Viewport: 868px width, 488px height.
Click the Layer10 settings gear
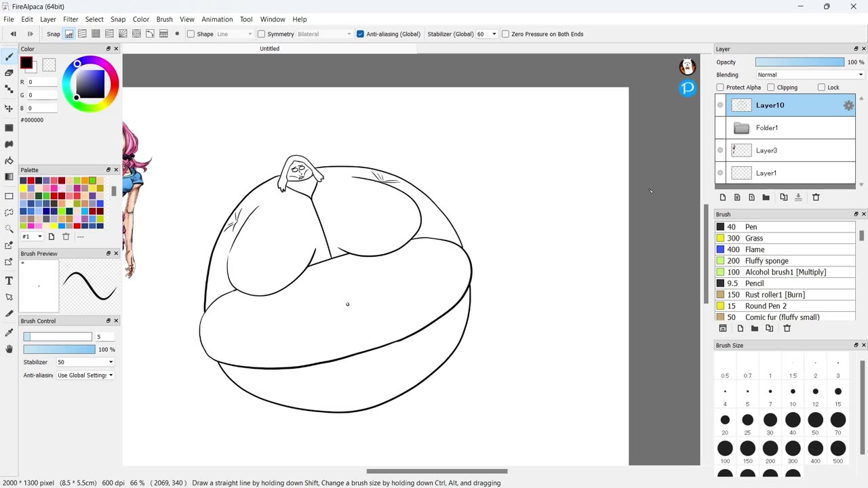[x=848, y=105]
